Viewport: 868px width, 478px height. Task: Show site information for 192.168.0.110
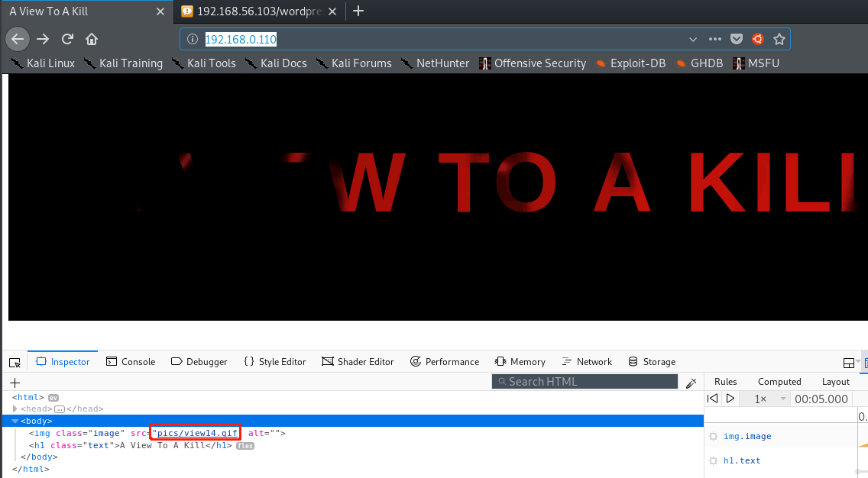point(192,39)
